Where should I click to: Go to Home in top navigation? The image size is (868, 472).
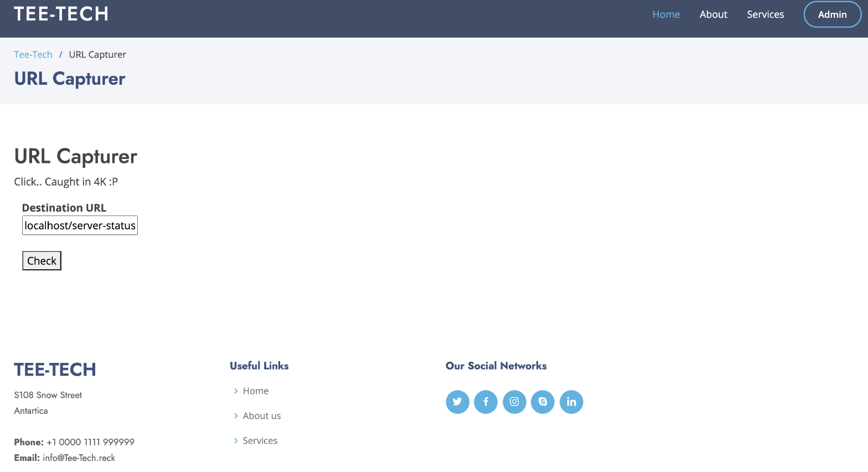tap(665, 14)
